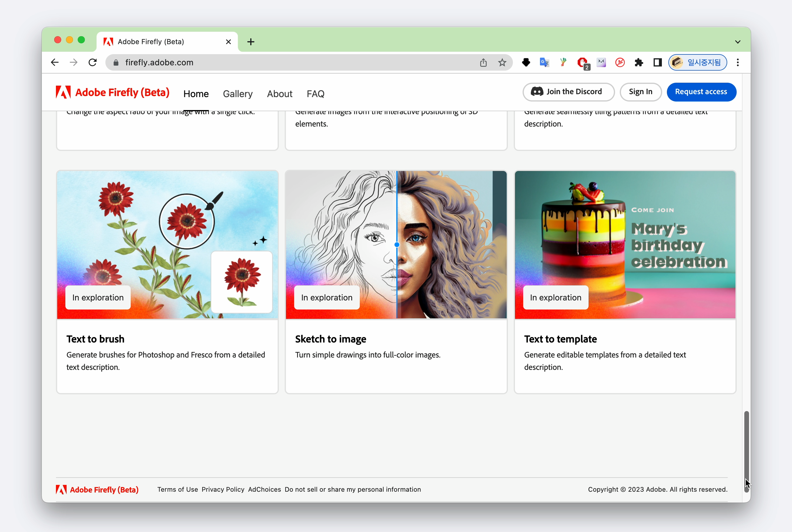Expand the tab search chevron
Viewport: 792px width, 532px height.
[x=738, y=42]
